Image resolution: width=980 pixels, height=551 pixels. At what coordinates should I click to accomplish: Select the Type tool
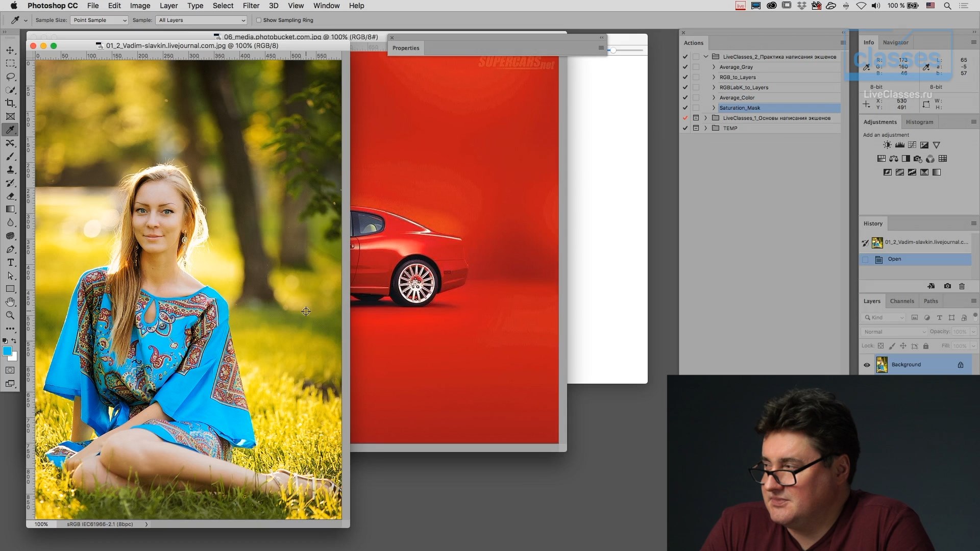[10, 262]
